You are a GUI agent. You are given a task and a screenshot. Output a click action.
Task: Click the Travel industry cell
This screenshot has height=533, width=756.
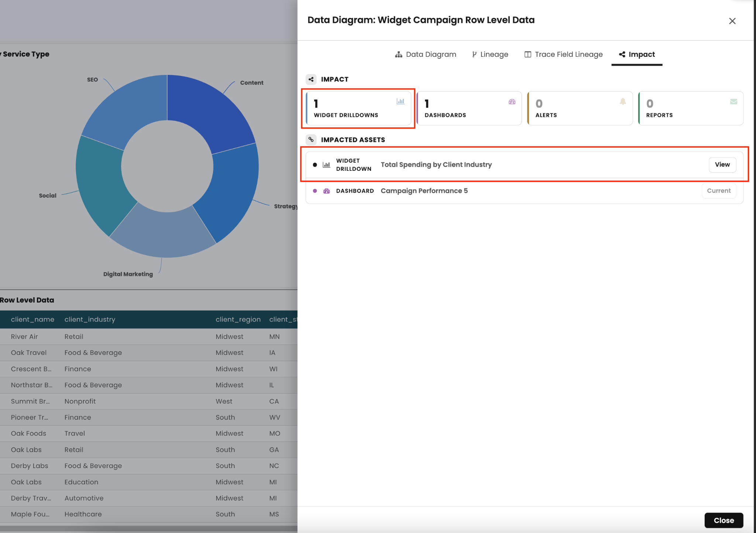pos(75,433)
